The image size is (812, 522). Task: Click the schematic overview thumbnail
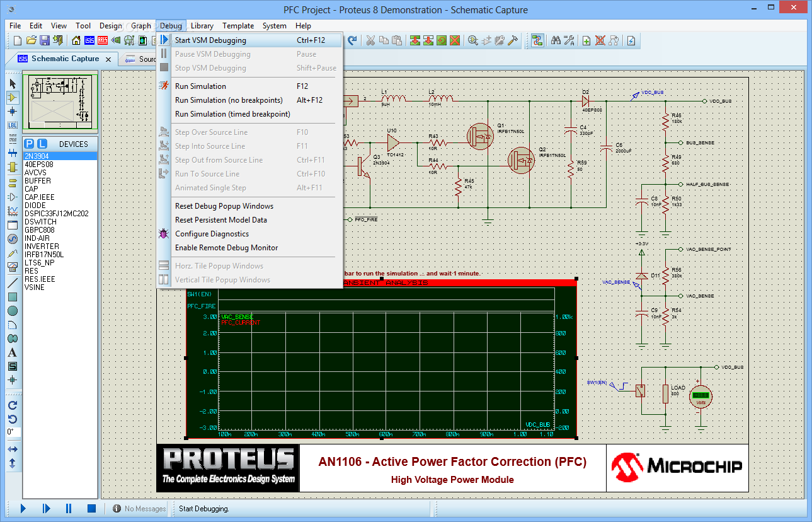(60, 102)
